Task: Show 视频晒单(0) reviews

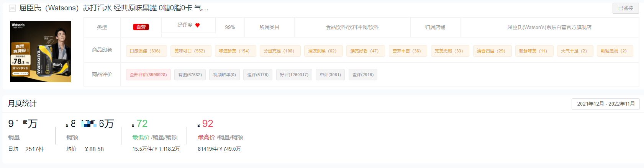Action: pos(224,75)
